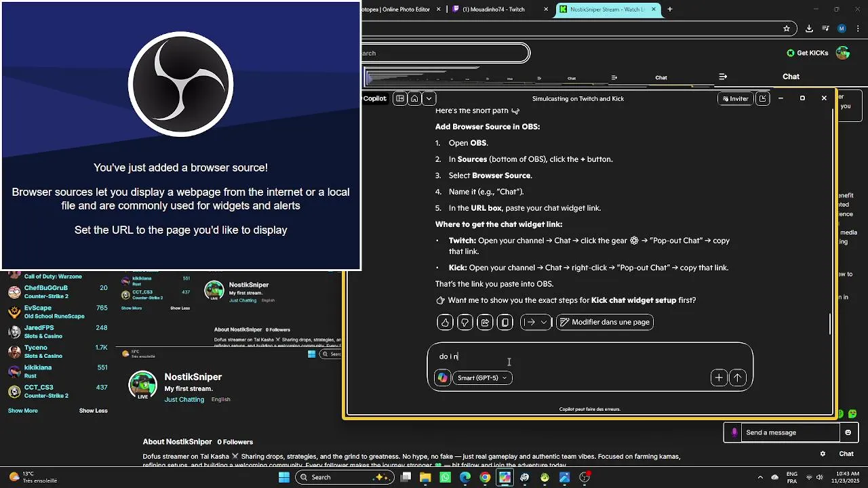Image resolution: width=868 pixels, height=488 pixels.
Task: Click the purple KICKs gift icon in chat
Action: tap(734, 432)
